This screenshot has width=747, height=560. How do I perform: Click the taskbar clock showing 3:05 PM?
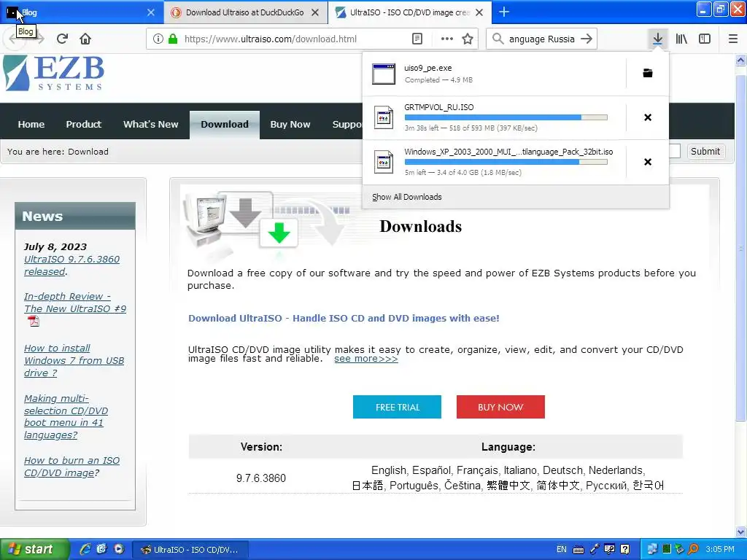click(x=720, y=549)
